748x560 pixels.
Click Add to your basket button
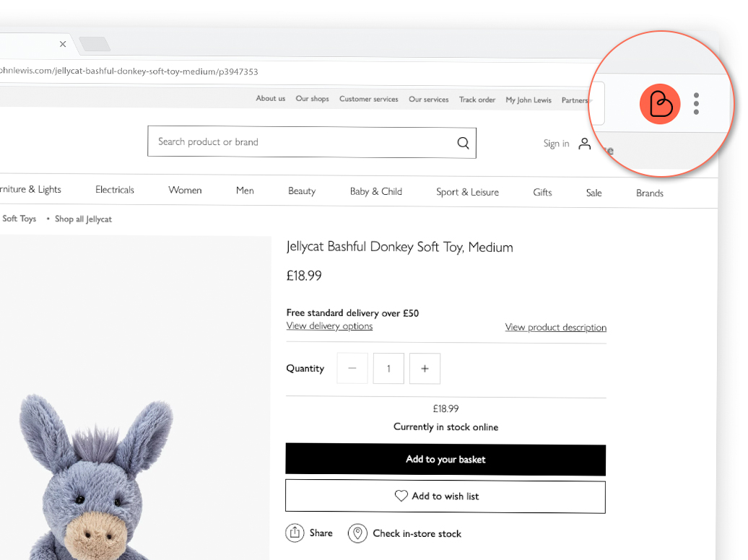pos(445,459)
